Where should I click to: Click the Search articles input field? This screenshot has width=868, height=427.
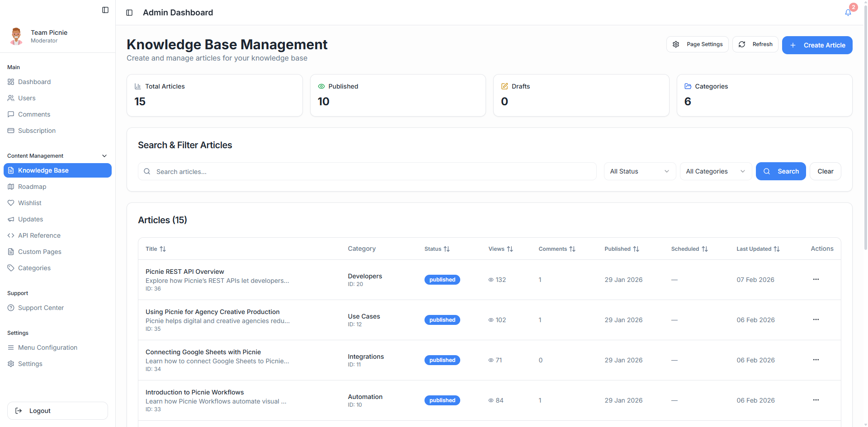click(x=367, y=172)
